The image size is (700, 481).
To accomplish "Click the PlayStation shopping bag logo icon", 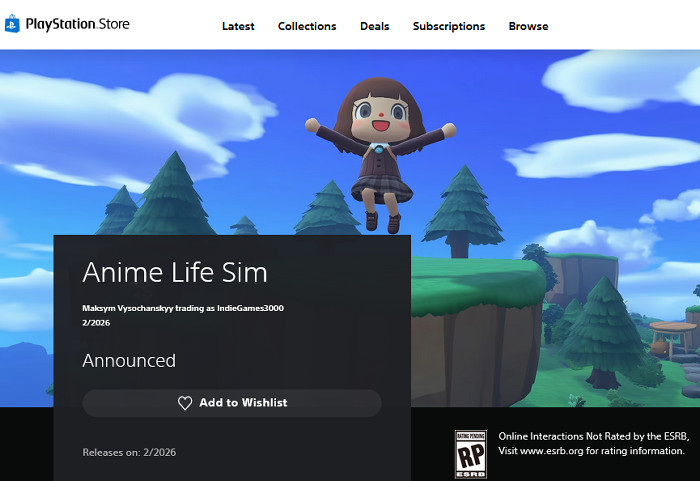I will (x=12, y=24).
